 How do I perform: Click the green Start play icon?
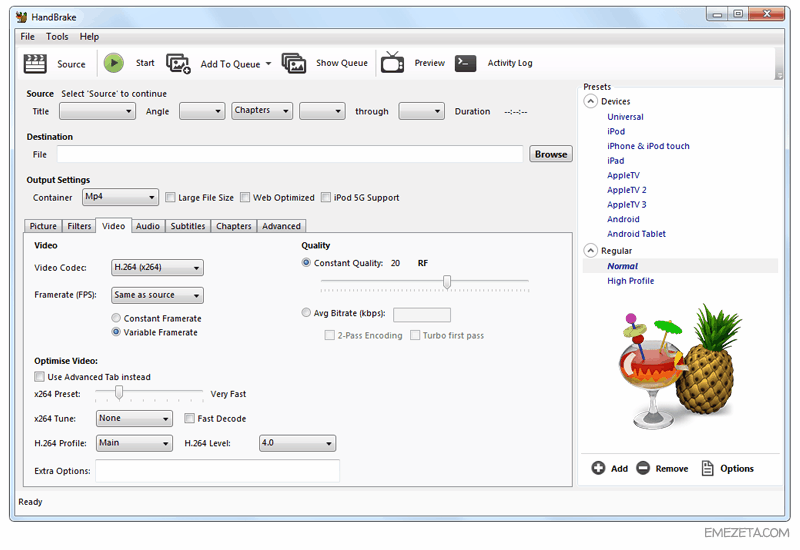[114, 63]
